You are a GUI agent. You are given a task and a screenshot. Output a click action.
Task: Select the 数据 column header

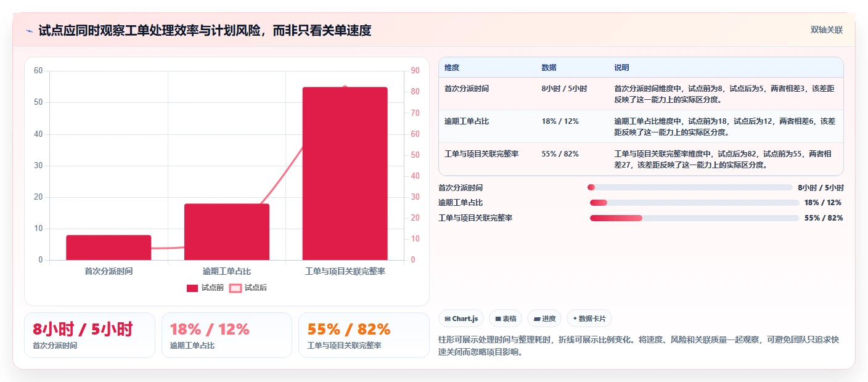coord(549,68)
